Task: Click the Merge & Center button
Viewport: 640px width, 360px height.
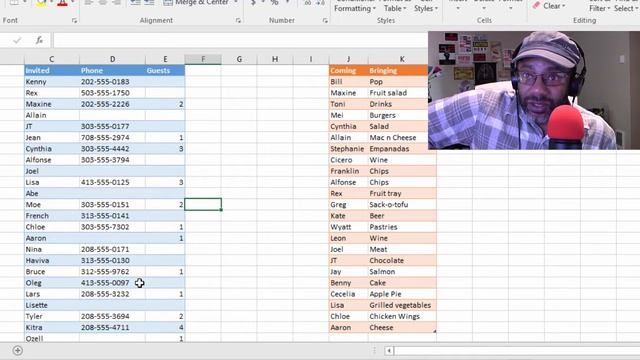Action: [x=196, y=3]
